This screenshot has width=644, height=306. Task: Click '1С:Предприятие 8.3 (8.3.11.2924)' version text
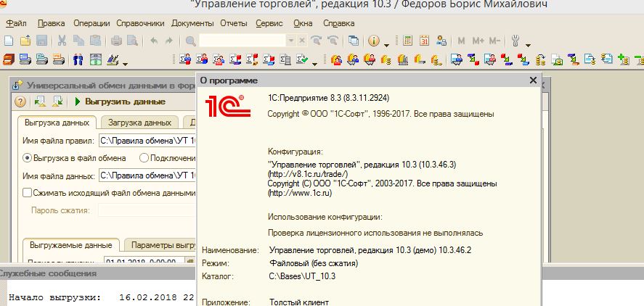328,98
